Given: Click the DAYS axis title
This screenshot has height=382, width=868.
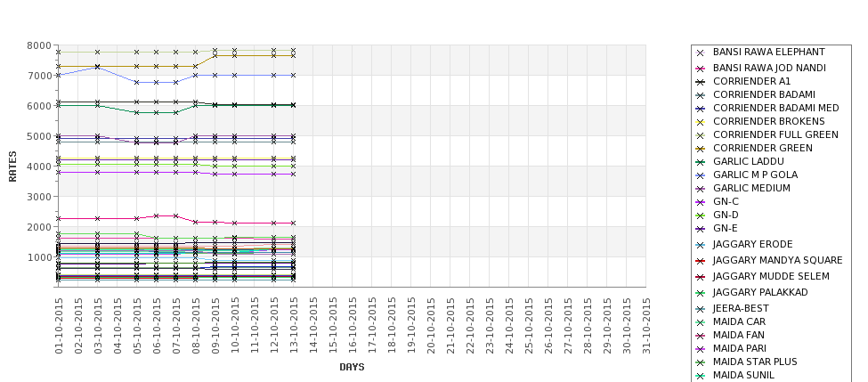Looking at the screenshot, I should tap(352, 367).
